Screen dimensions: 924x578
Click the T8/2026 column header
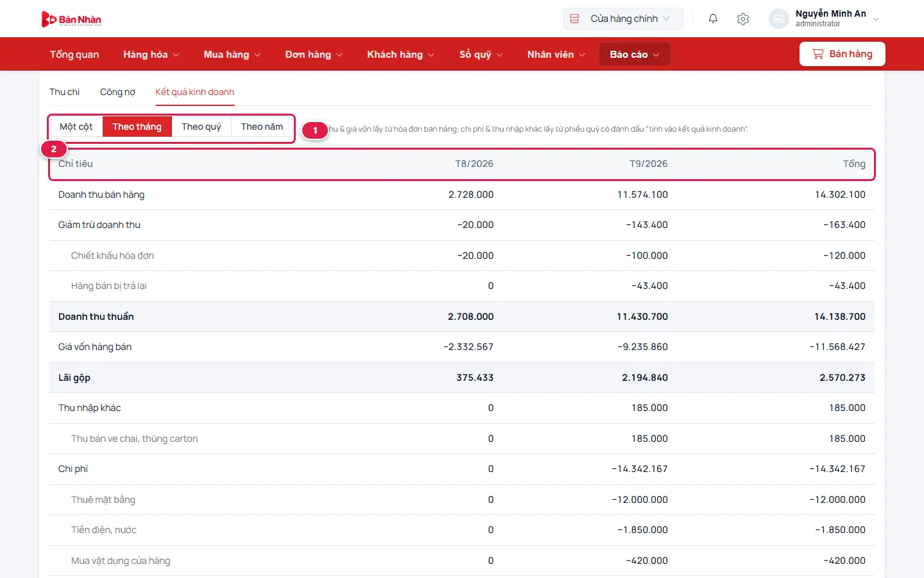click(x=474, y=164)
